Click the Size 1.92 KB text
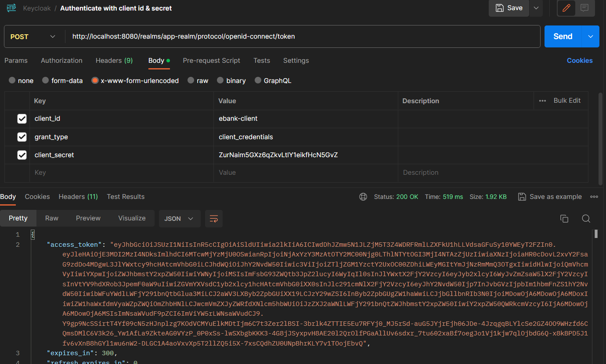This screenshot has width=606, height=364. click(488, 197)
